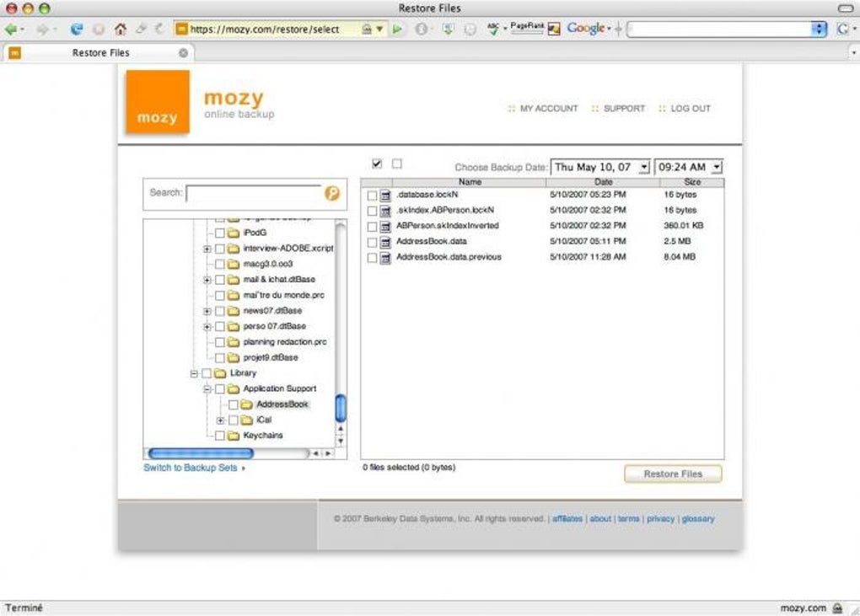This screenshot has height=616, width=860.
Task: Check the AddressBook.data.previous checkbox
Action: [x=372, y=258]
